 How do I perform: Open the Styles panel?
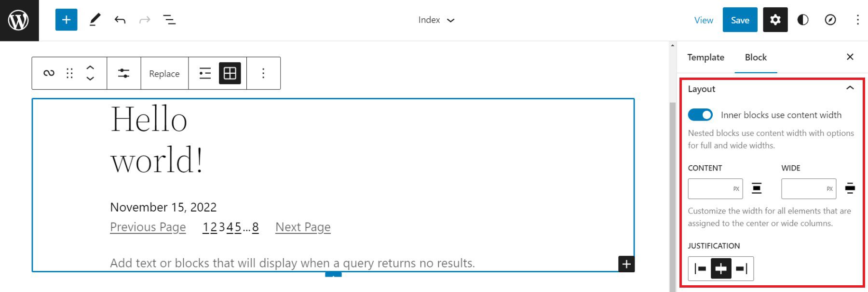(x=803, y=20)
